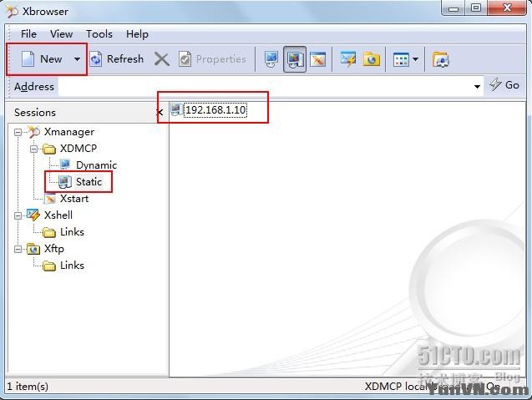Click the Xstart item icon

tap(50, 199)
